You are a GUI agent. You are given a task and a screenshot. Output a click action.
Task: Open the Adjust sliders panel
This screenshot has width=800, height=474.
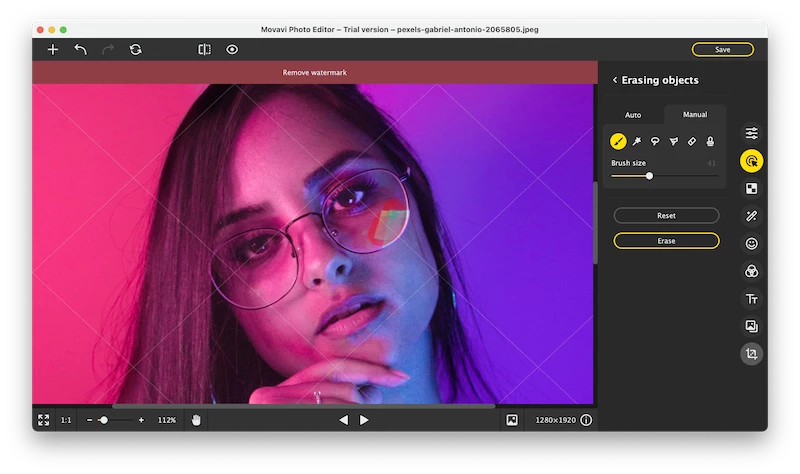click(x=752, y=133)
